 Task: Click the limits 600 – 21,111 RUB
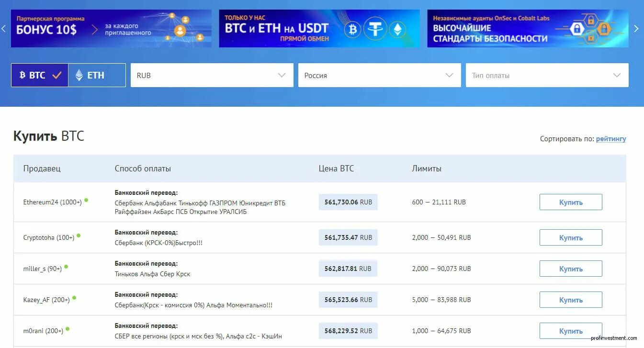tap(439, 202)
